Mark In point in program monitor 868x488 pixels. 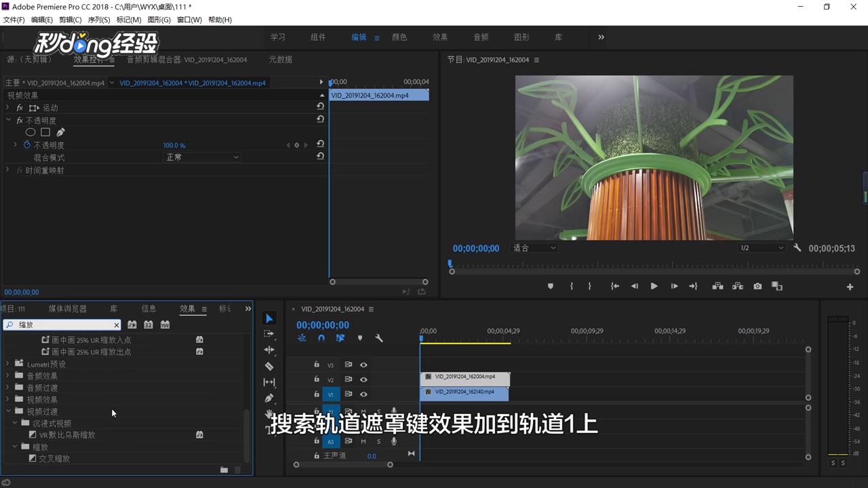point(572,286)
